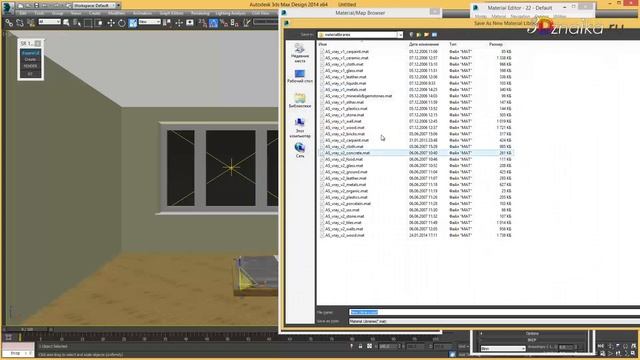Open the 3ds Max application menu

click(x=8, y=7)
